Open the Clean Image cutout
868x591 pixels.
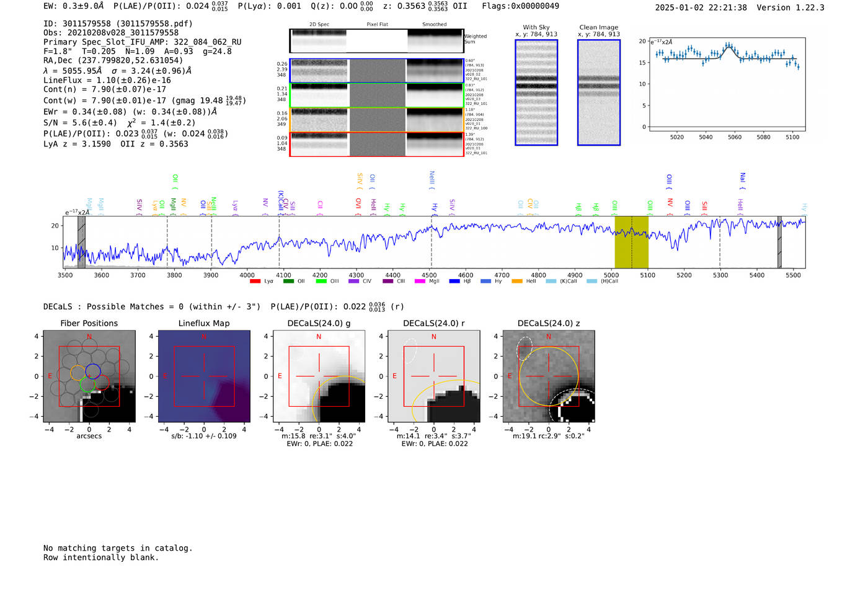coord(599,92)
